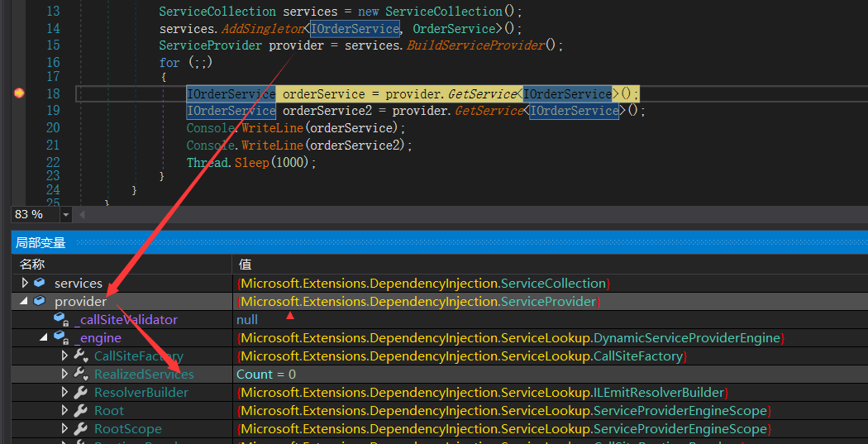Click the 名称 column header
The width and height of the screenshot is (868, 444).
[32, 264]
